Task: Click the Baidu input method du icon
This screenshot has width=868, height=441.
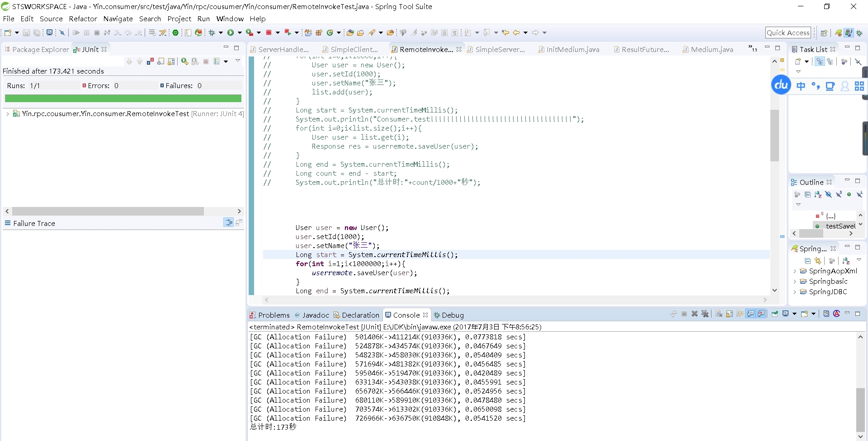Action: [x=781, y=85]
